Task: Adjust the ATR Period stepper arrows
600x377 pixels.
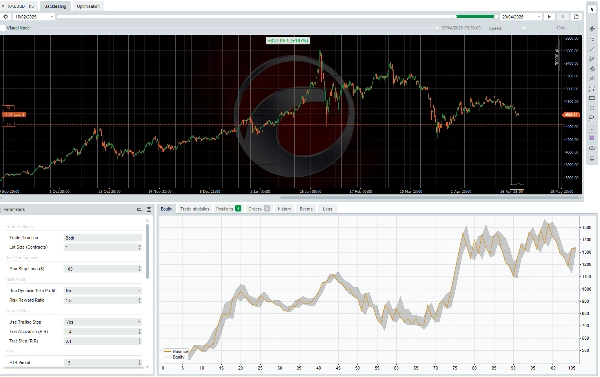Action: pyautogui.click(x=139, y=362)
